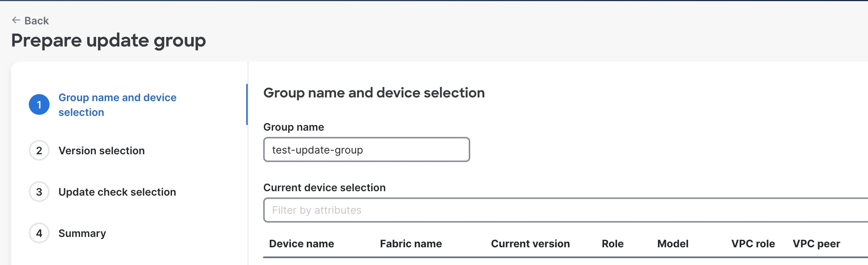Screen dimensions: 868x265
Task: Open the Summary step
Action: point(82,233)
